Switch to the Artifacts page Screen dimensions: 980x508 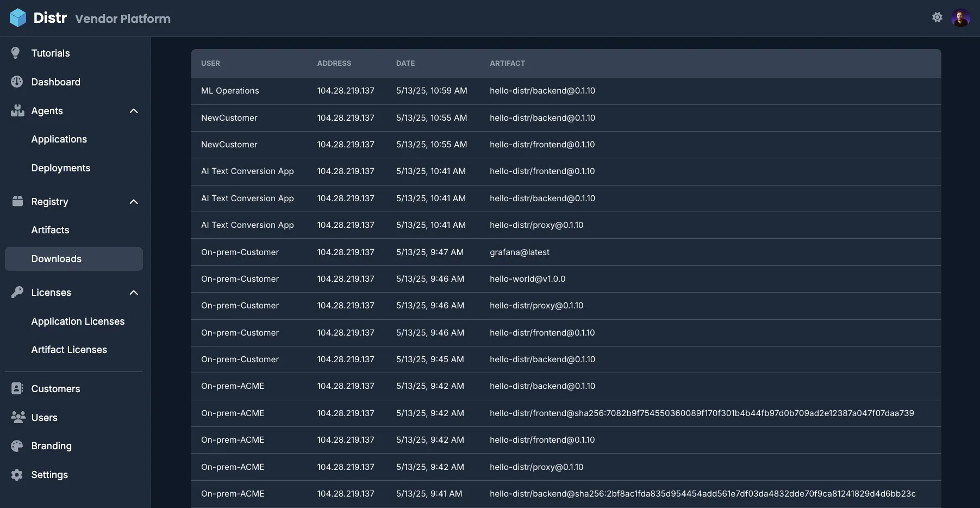point(50,230)
